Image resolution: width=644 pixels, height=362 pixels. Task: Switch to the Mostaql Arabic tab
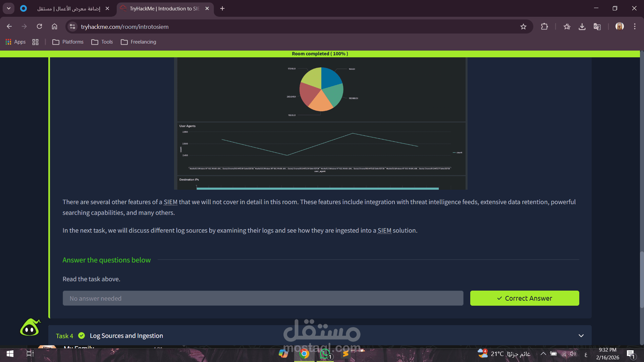[69, 9]
